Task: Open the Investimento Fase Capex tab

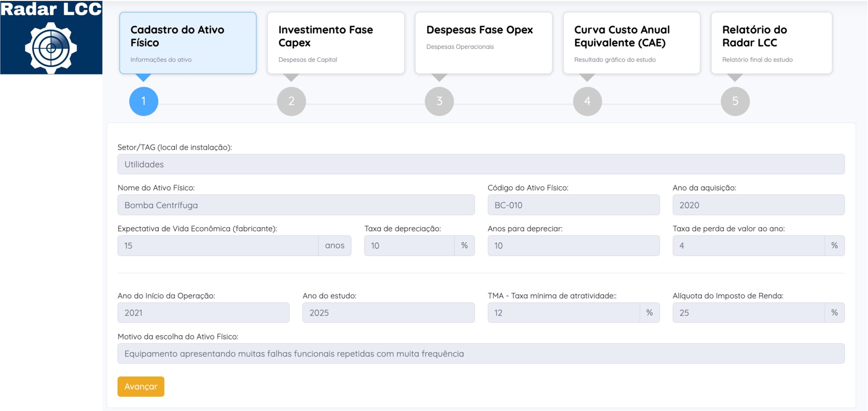Action: click(336, 43)
